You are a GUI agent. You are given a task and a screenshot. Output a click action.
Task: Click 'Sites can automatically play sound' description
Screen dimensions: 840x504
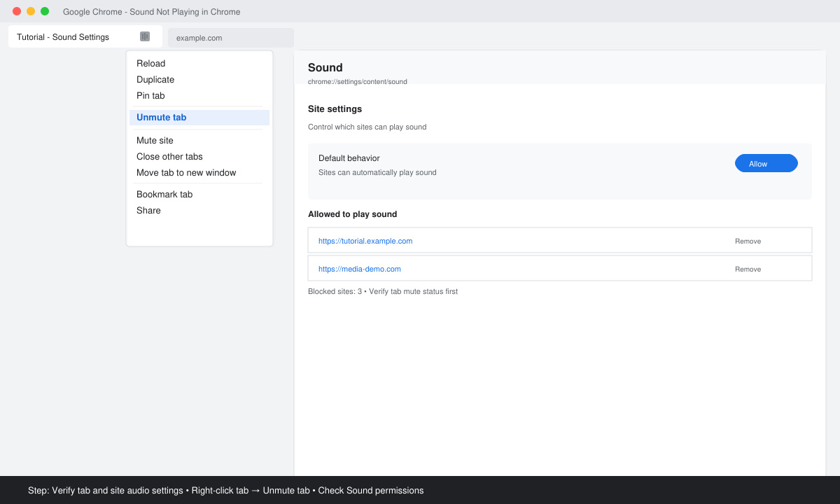point(377,172)
